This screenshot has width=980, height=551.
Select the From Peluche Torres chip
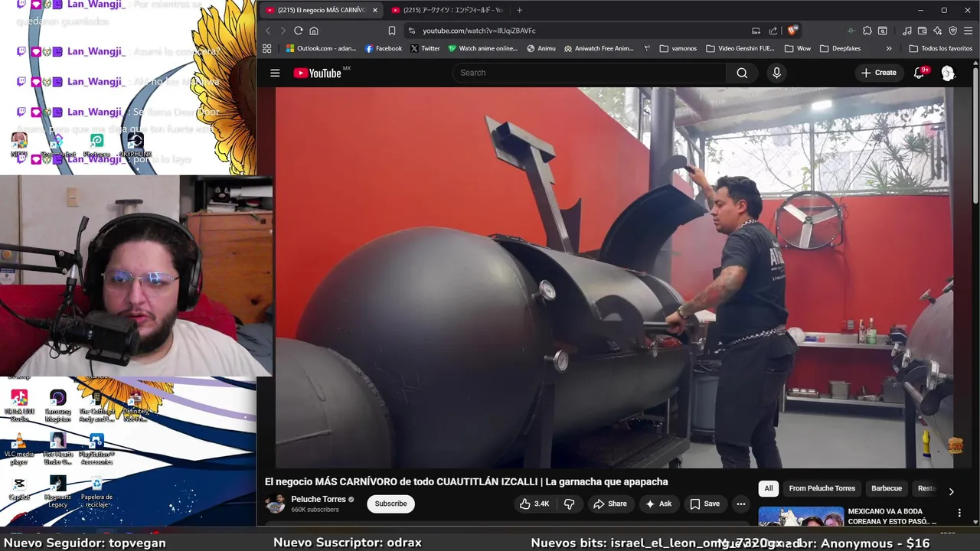[x=822, y=488]
